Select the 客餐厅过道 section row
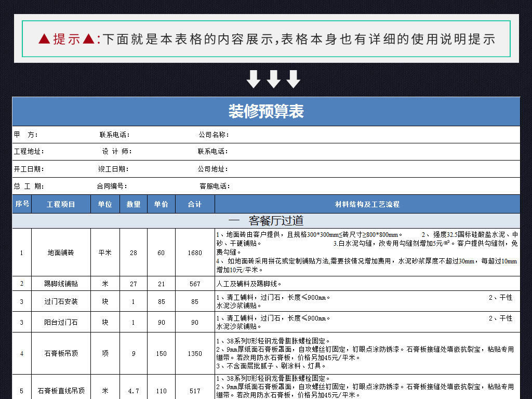532x399 pixels. 266,221
